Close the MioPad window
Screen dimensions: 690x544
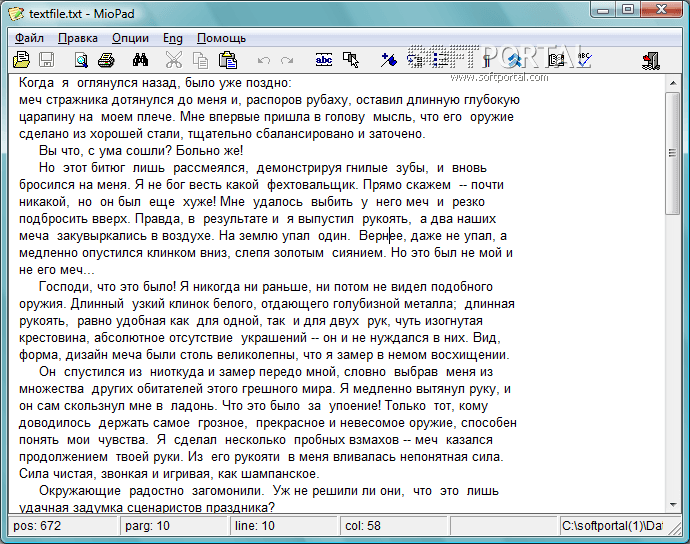(x=661, y=10)
